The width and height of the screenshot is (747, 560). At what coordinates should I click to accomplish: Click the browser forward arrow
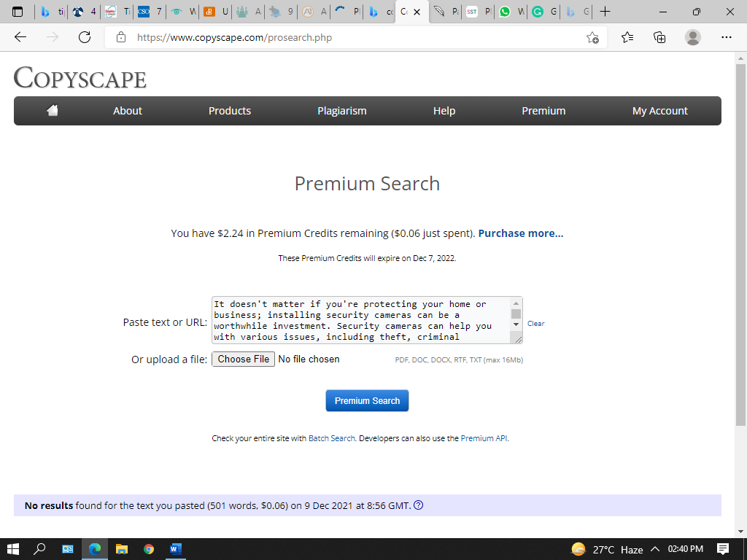click(x=53, y=37)
